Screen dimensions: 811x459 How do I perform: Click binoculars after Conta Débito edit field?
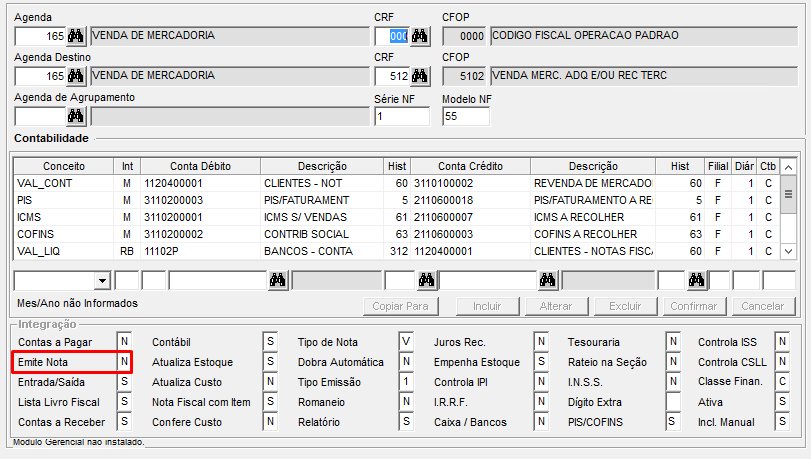278,280
